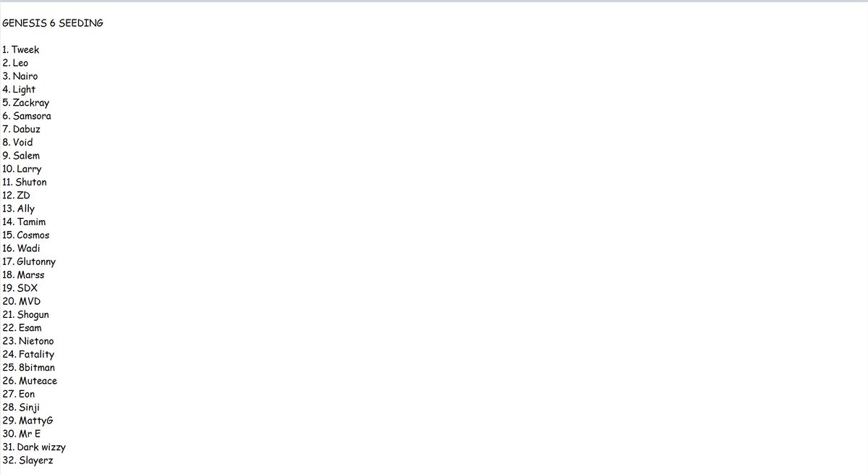
Task: Click seed 31 Dark wizzy
Action: (34, 447)
